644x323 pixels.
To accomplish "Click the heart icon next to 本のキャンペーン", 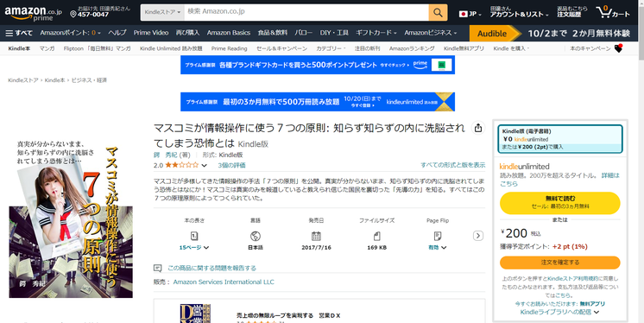I will (x=618, y=48).
